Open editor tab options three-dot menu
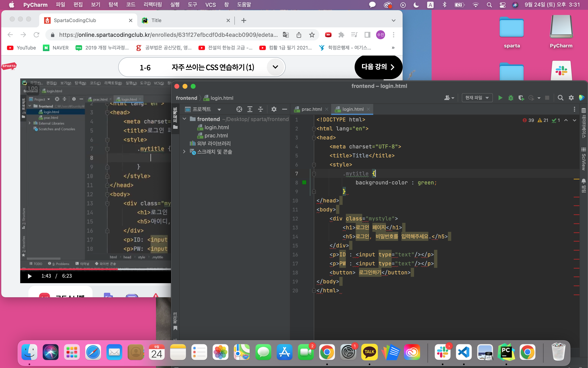The image size is (588, 368). [574, 109]
